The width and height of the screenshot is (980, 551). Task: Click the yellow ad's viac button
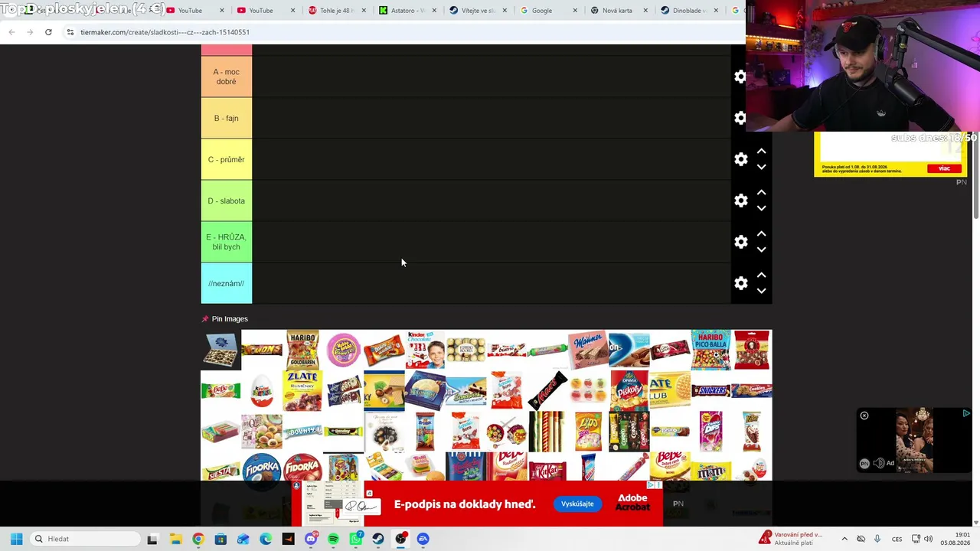(x=944, y=168)
